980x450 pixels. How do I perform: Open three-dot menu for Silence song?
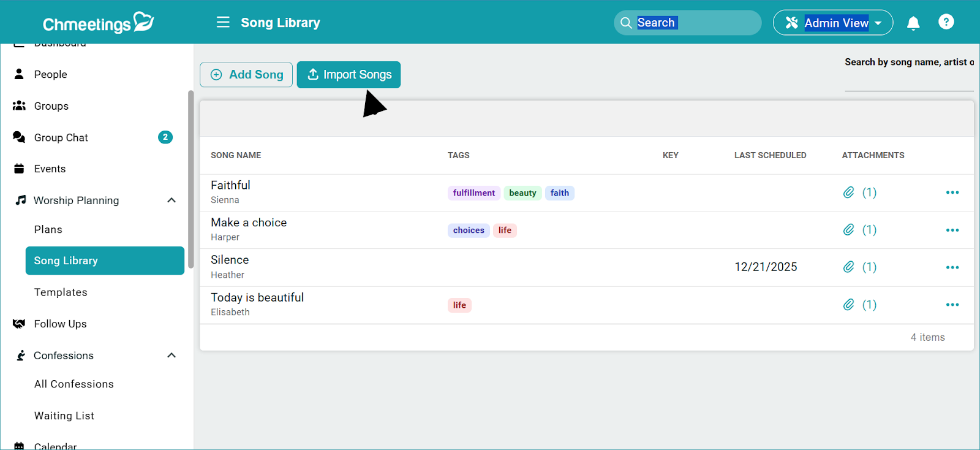(x=952, y=267)
